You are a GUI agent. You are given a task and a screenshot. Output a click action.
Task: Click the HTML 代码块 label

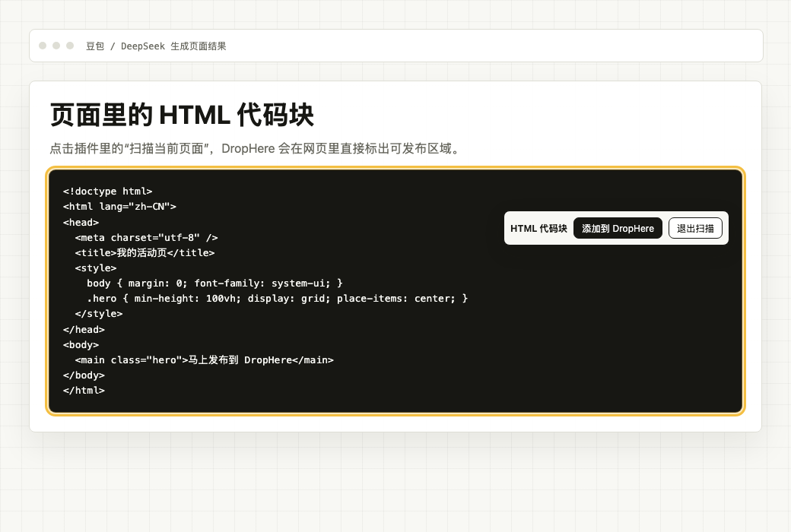tap(538, 229)
